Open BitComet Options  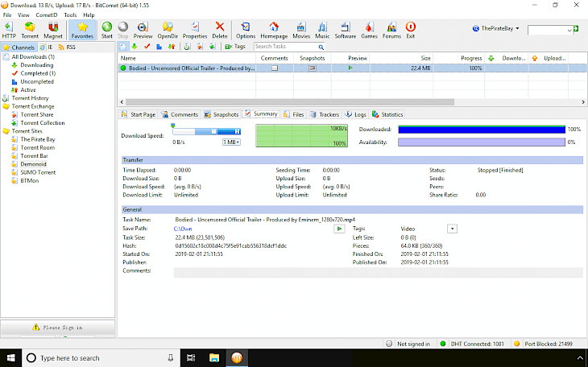[x=246, y=30]
